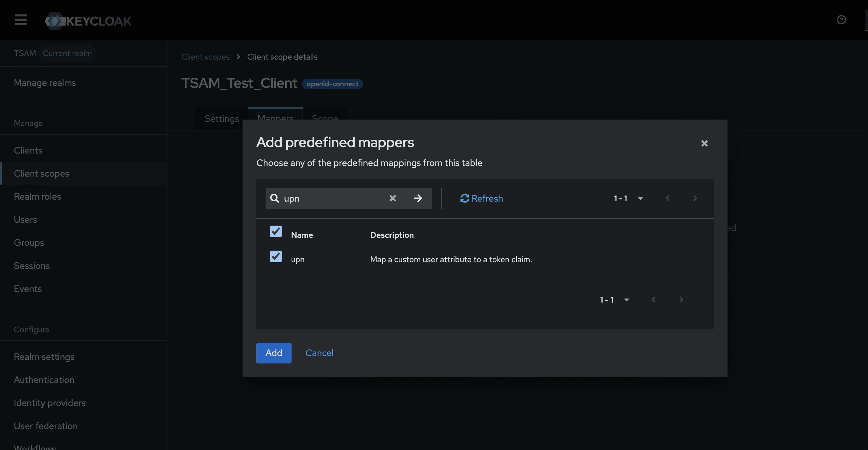Click the search magnifier icon
The width and height of the screenshot is (868, 450).
(x=275, y=198)
